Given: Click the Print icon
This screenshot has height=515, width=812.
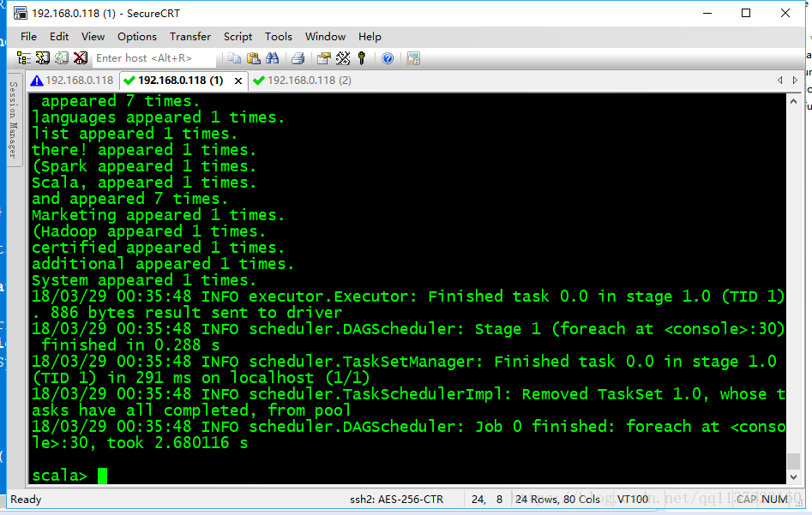Looking at the screenshot, I should pyautogui.click(x=298, y=58).
